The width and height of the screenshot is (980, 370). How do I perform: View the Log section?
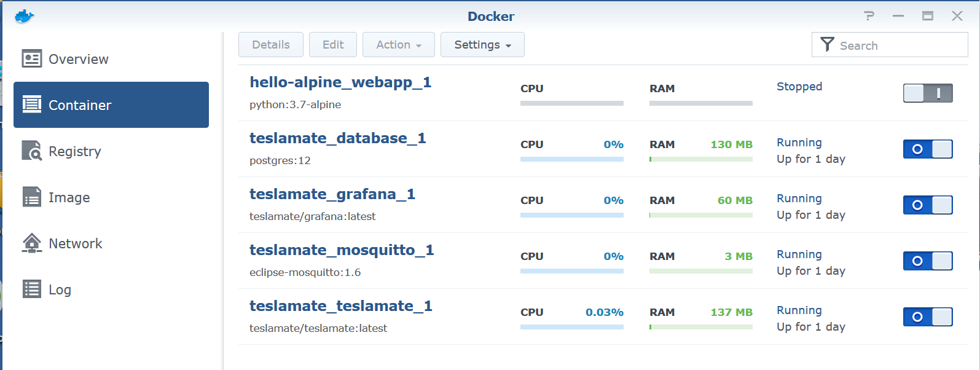tap(111, 289)
